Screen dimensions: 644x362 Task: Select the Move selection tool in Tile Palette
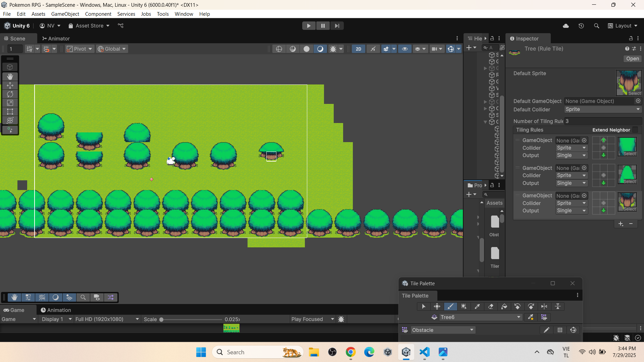coord(437,306)
